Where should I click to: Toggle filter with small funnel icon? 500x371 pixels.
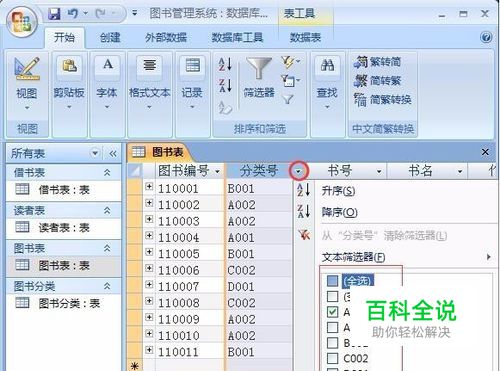click(x=287, y=100)
